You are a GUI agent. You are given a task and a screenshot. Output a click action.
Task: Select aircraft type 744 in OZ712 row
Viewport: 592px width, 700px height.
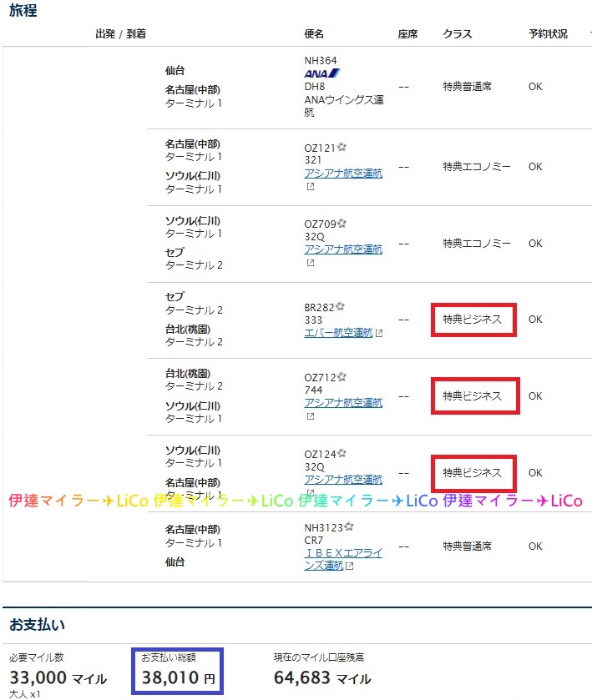point(313,390)
